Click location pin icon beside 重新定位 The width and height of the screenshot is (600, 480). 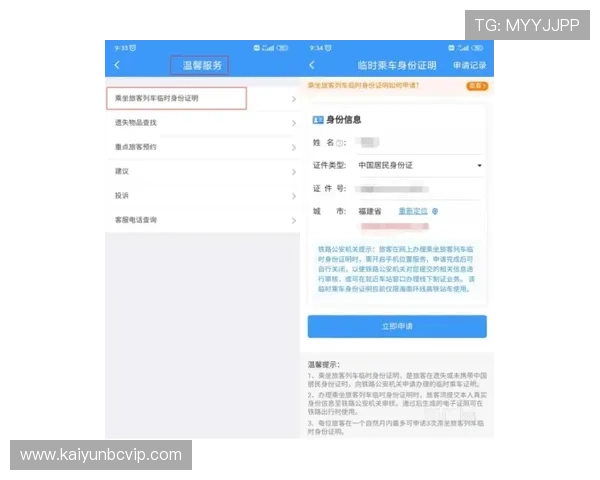[435, 211]
